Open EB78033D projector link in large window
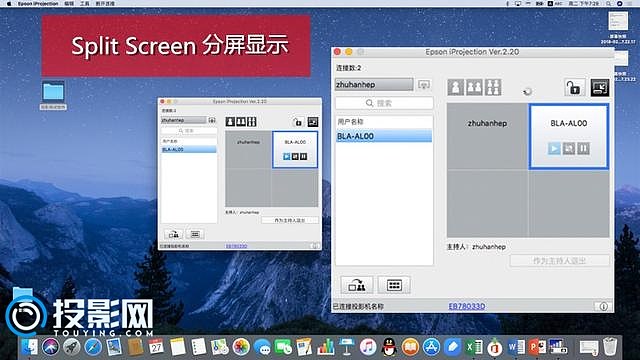The height and width of the screenshot is (360, 640). (x=467, y=306)
